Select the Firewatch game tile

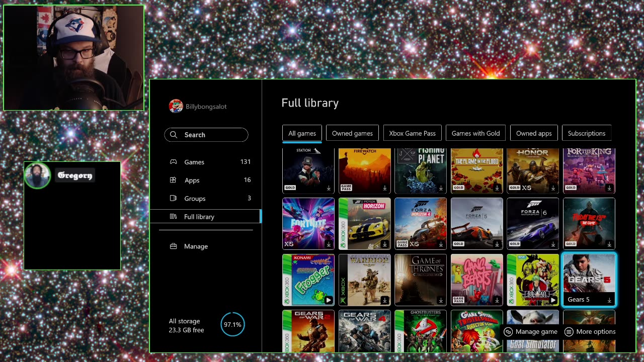(365, 171)
